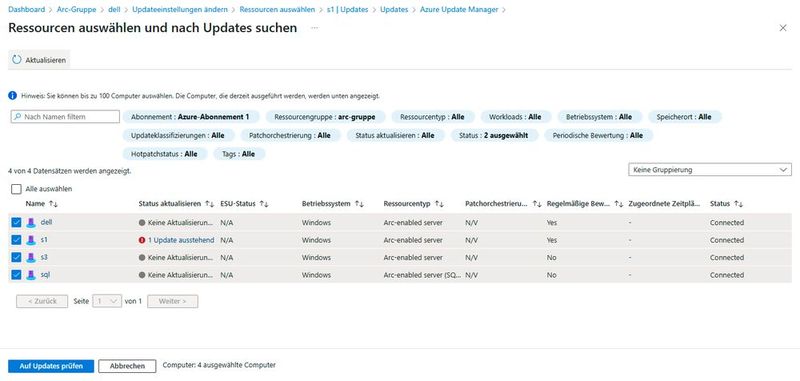Screen dimensions: 800x381
Task: Open the Status aktualisieren filter pill
Action: pos(395,135)
